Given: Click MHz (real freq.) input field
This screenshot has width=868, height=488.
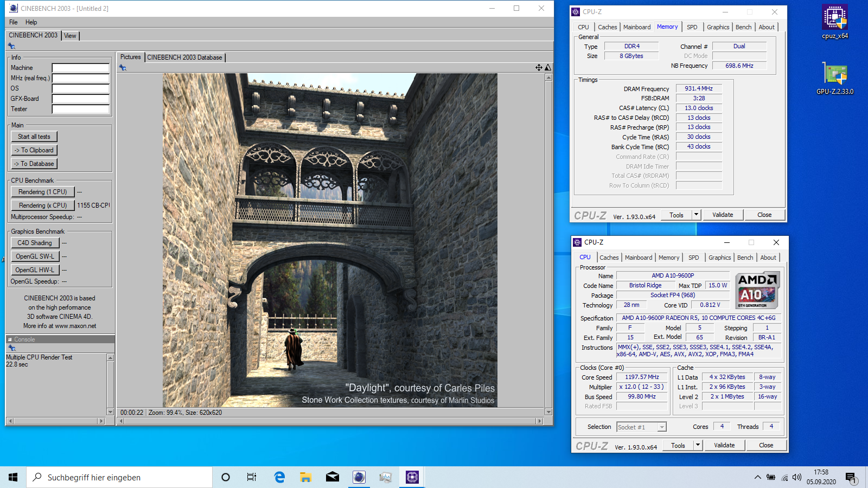Looking at the screenshot, I should [x=81, y=78].
